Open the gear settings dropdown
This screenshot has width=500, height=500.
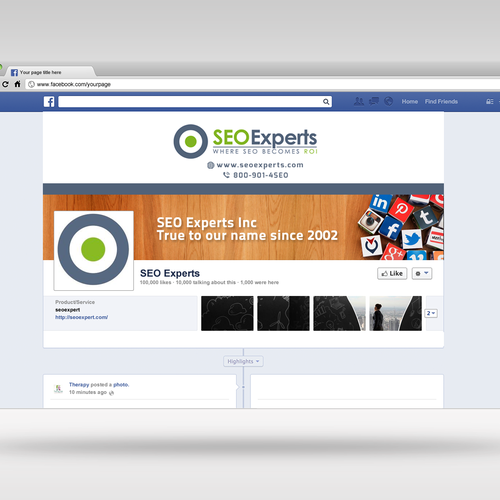coord(422,274)
